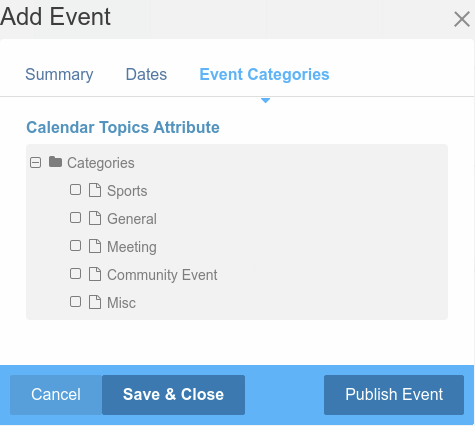Image resolution: width=475 pixels, height=426 pixels.
Task: Switch to the Summary tab
Action: 59,74
